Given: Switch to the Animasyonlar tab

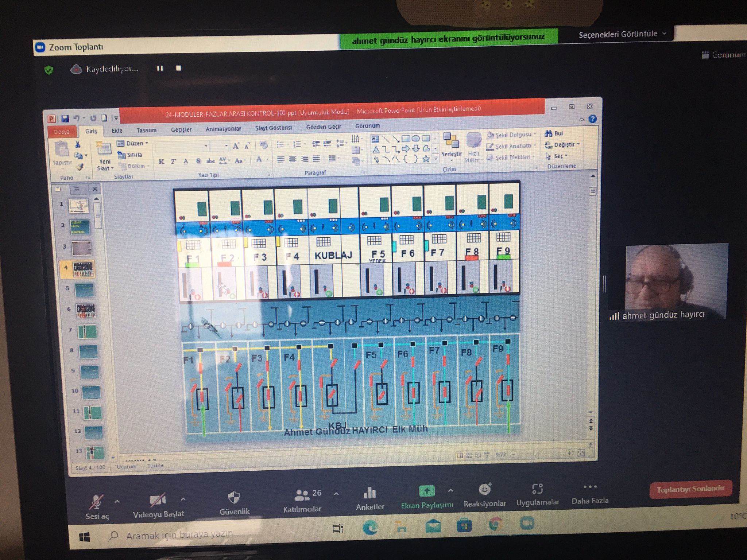Looking at the screenshot, I should coord(223,129).
